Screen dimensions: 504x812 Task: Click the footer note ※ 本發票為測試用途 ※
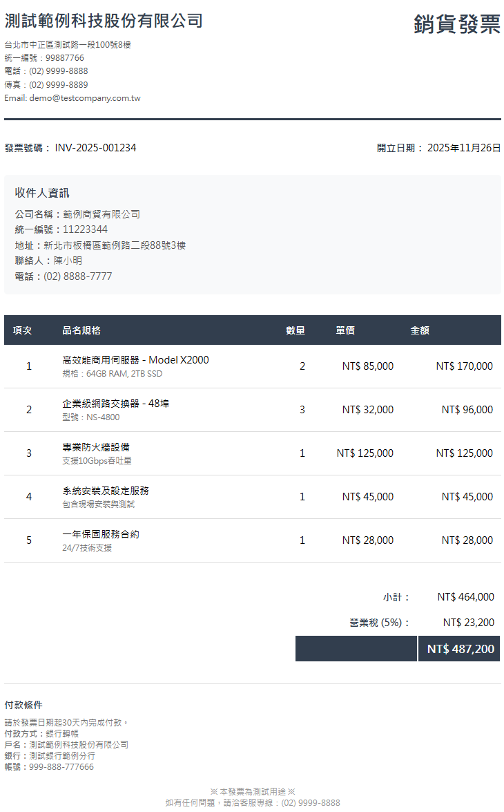pyautogui.click(x=253, y=792)
